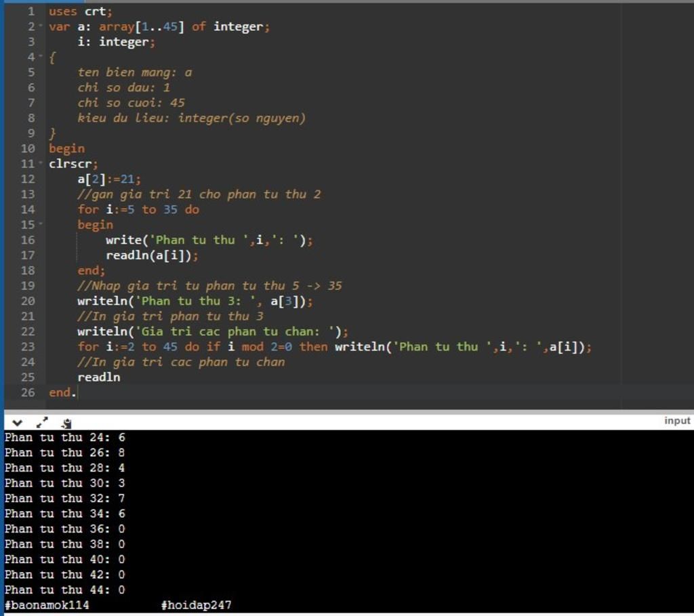Click the 'readln(a[i]);' statement
This screenshot has width=694, height=616.
pyautogui.click(x=152, y=255)
